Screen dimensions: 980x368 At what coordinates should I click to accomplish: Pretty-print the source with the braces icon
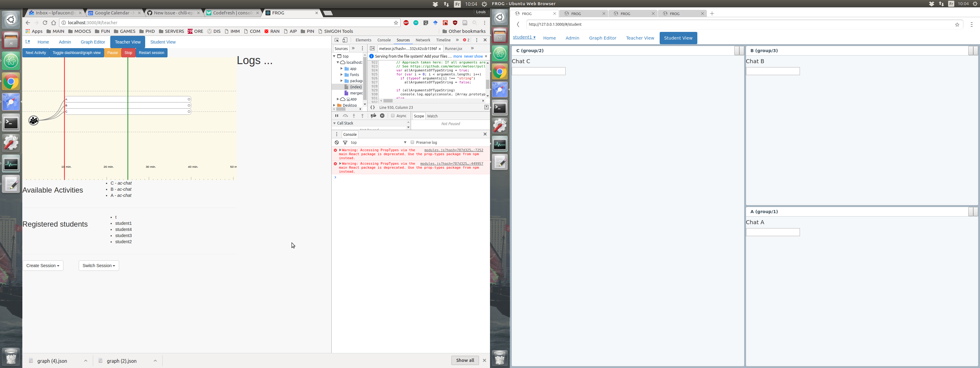(x=372, y=107)
